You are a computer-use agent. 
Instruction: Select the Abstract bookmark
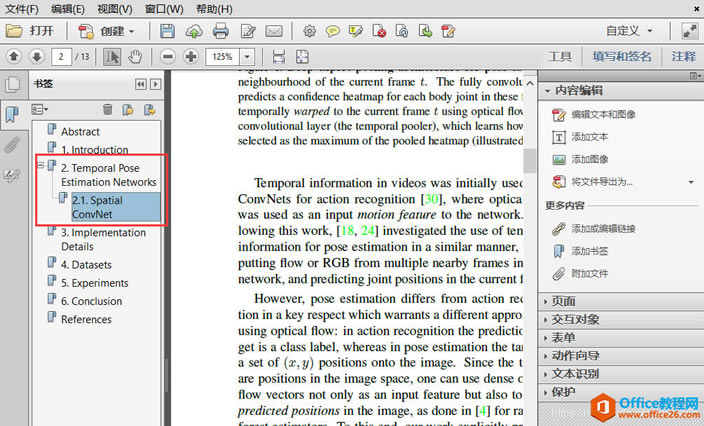(80, 132)
